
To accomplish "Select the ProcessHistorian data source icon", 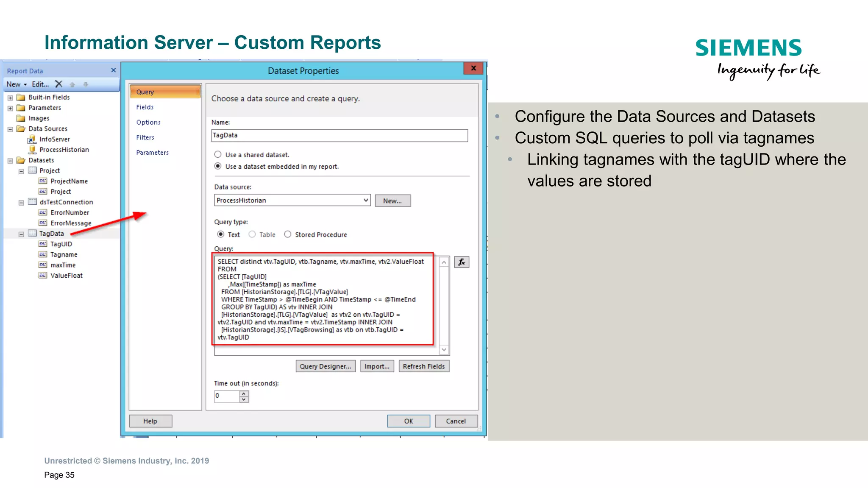I will tap(32, 150).
